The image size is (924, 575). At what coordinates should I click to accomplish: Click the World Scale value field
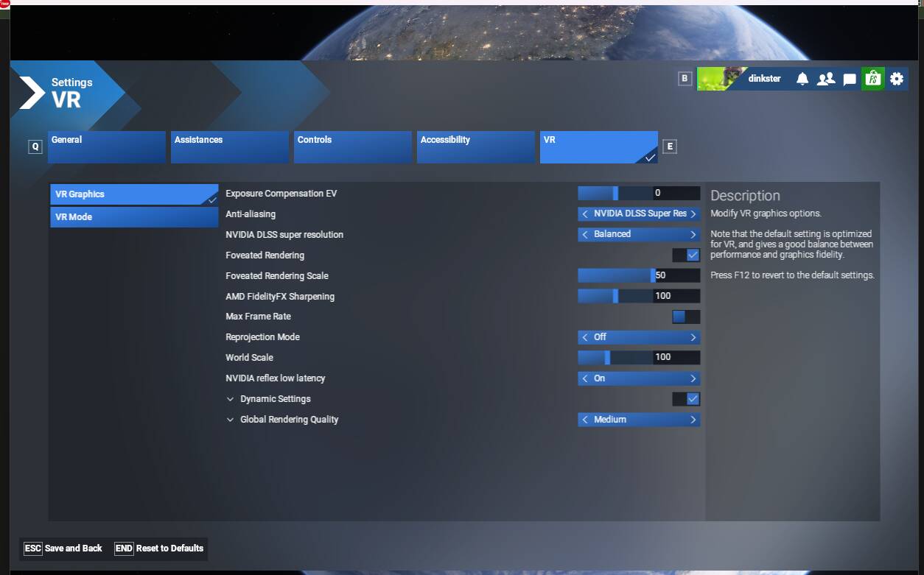pyautogui.click(x=676, y=358)
